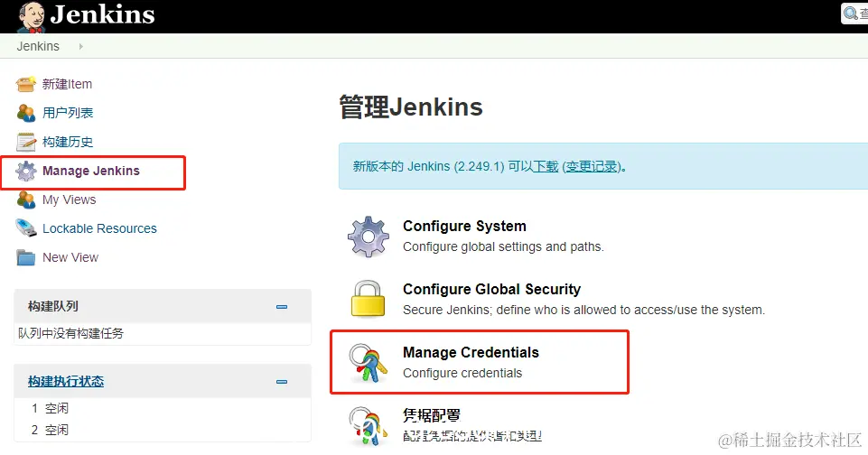Click the 队列中没有构建任务 text
This screenshot has height=455, width=868.
(x=70, y=333)
